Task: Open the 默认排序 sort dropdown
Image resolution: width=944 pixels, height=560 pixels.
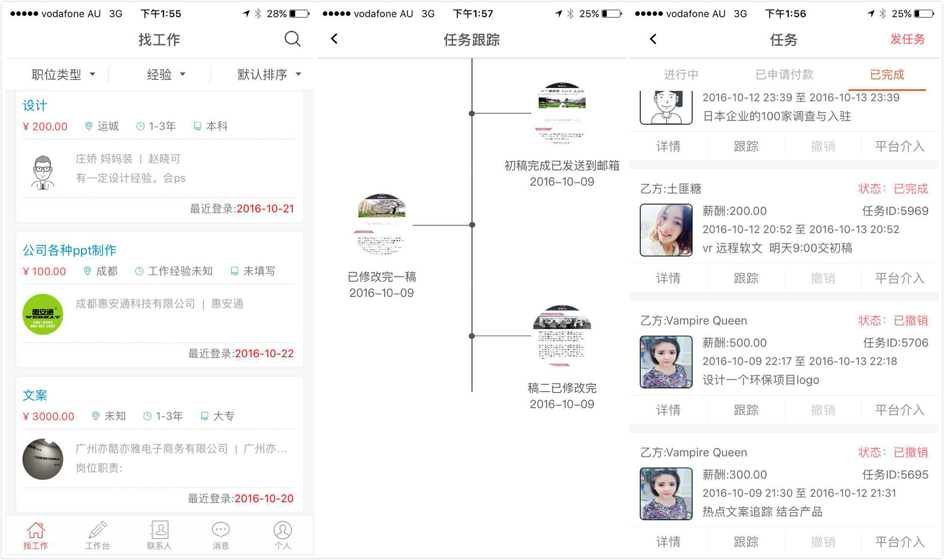Action: [269, 75]
